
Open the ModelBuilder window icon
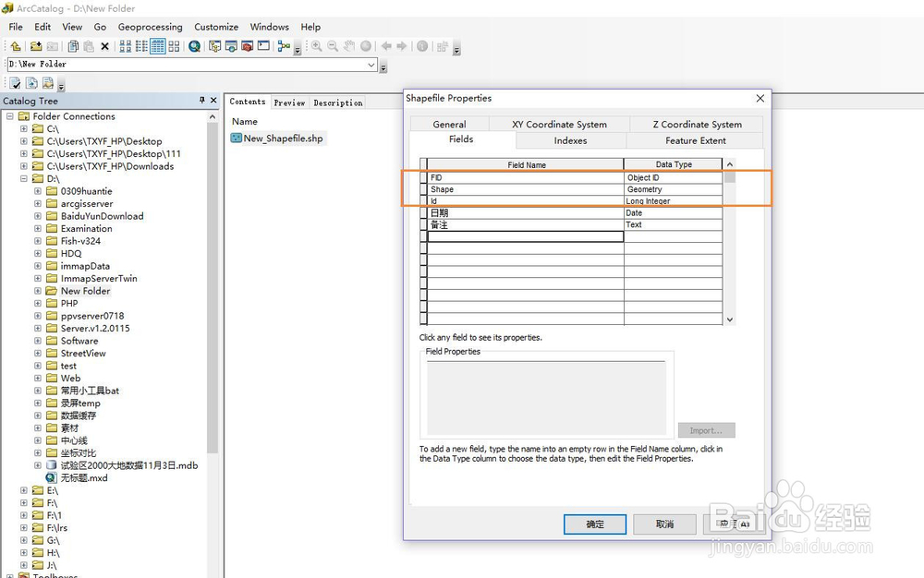coord(284,46)
